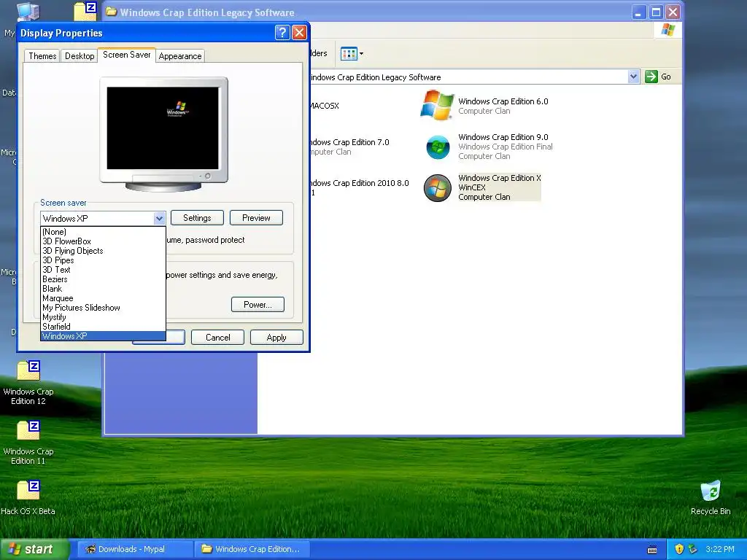This screenshot has height=560, width=747.
Task: Click Windows Crap Edition 7.0 label
Action: tap(349, 142)
